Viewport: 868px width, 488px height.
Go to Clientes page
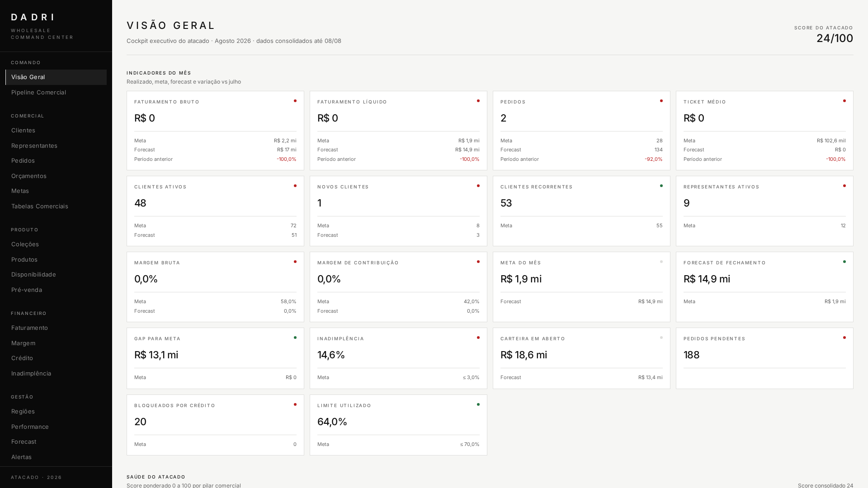pos(56,130)
